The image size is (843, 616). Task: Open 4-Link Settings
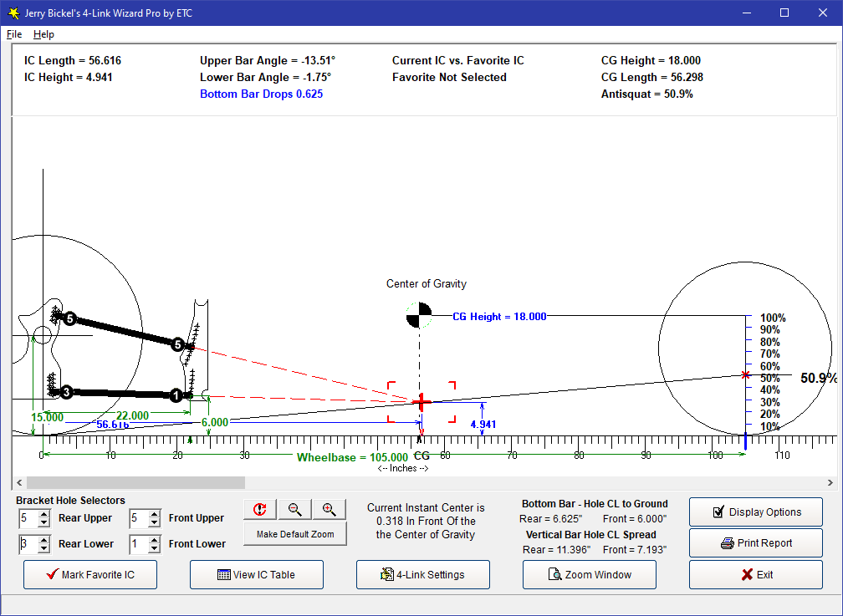tap(423, 574)
